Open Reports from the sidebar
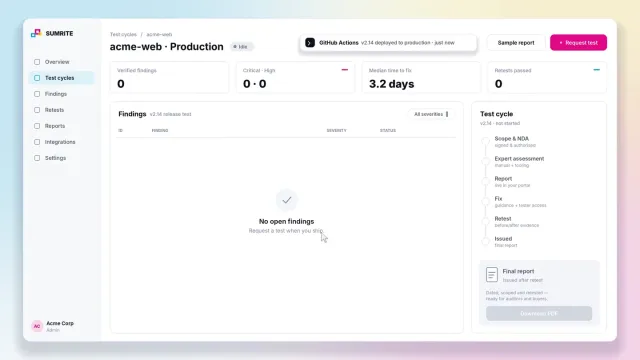The width and height of the screenshot is (640, 360). coord(62,126)
